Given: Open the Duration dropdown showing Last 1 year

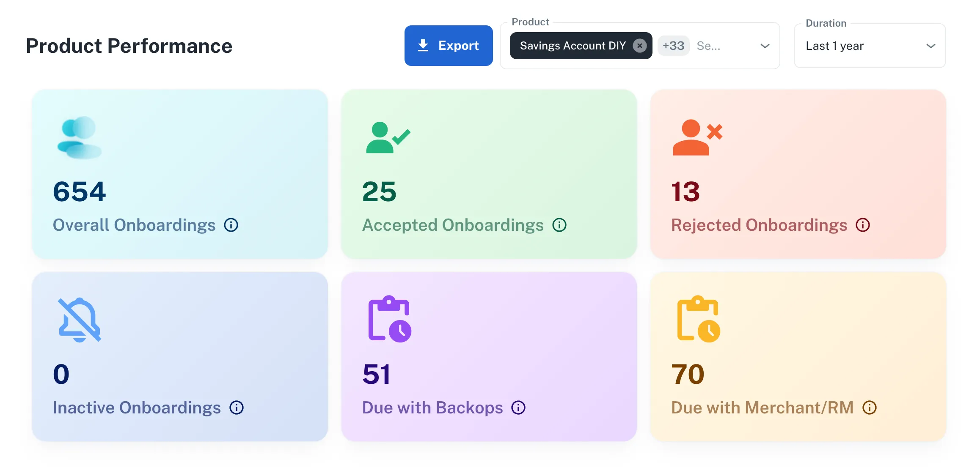Looking at the screenshot, I should pyautogui.click(x=870, y=46).
